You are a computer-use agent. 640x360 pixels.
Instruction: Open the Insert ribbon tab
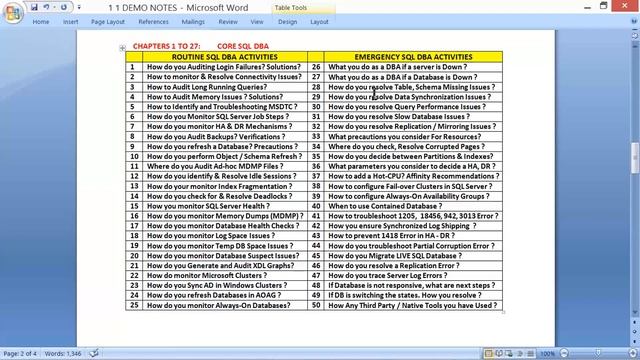click(70, 22)
